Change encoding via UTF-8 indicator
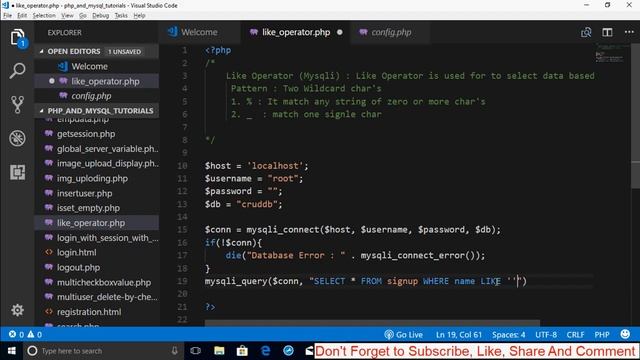The image size is (640, 360). coord(546,334)
